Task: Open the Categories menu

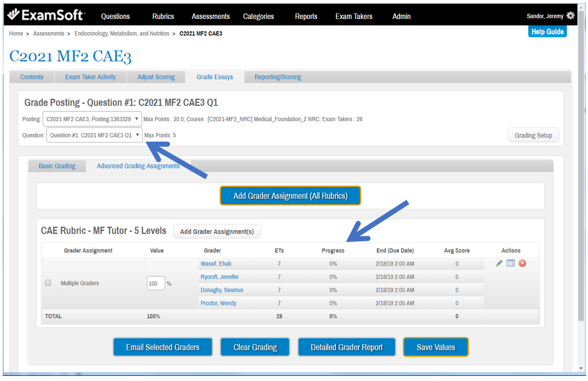Action: [x=258, y=16]
